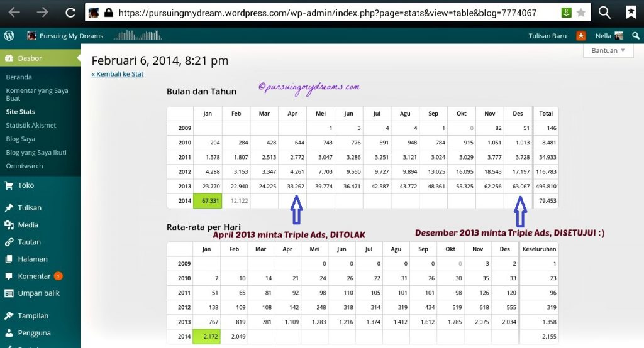The width and height of the screenshot is (644, 348).
Task: Click the green reader icon in the address bar
Action: pyautogui.click(x=566, y=13)
